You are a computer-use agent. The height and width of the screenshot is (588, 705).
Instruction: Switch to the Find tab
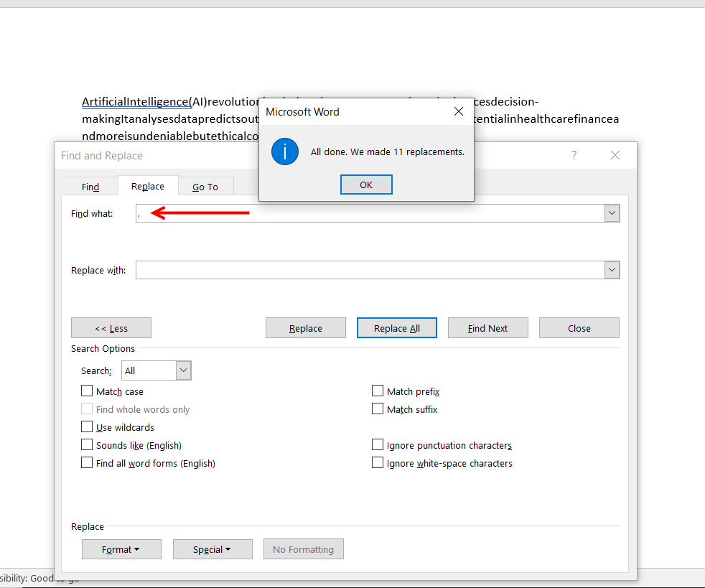point(90,187)
